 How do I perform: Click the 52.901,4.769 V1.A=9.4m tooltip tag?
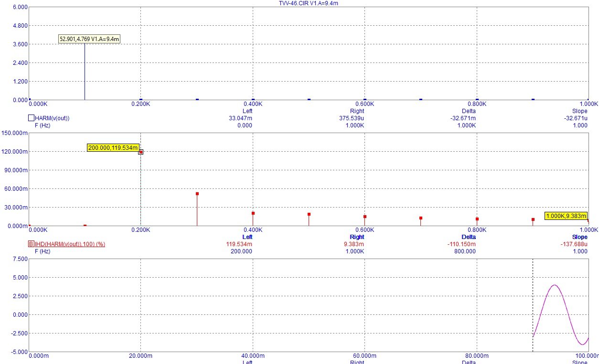pyautogui.click(x=89, y=39)
